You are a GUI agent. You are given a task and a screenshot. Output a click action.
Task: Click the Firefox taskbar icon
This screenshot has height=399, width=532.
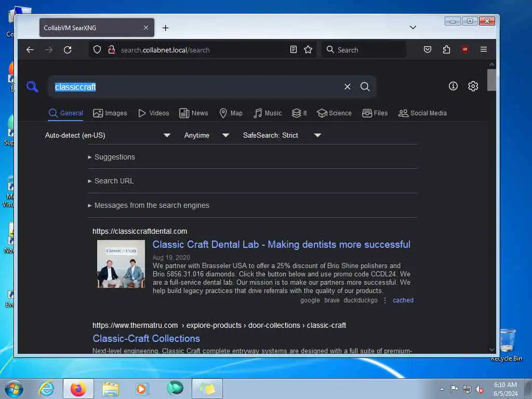pos(78,389)
